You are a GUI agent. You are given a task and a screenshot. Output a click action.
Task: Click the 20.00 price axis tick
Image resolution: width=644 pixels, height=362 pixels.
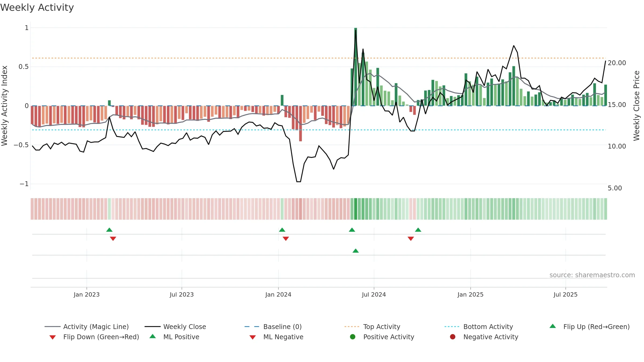pos(617,63)
